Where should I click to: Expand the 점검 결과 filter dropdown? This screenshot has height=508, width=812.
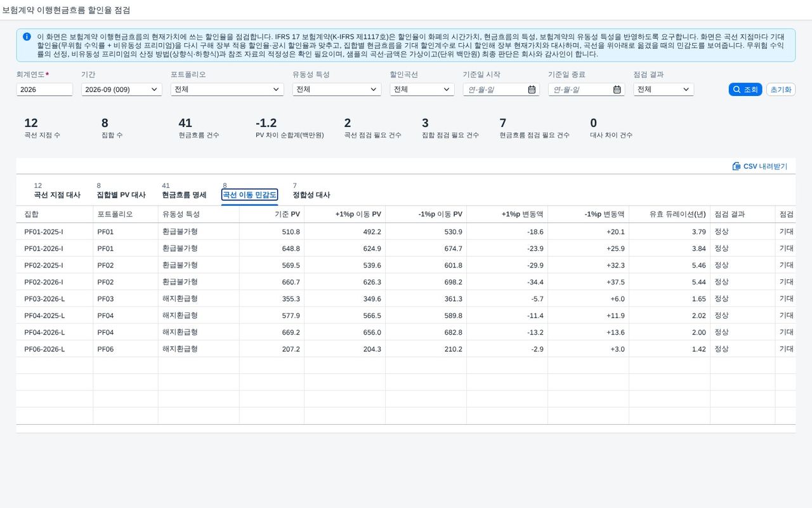pyautogui.click(x=664, y=90)
